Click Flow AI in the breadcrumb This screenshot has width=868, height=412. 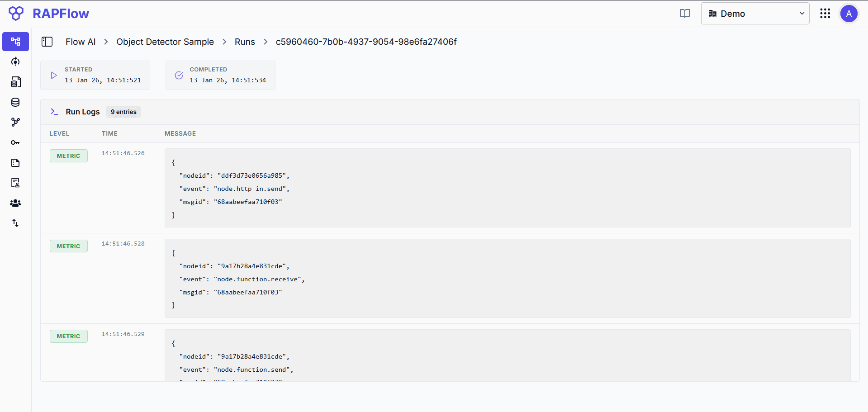coord(80,42)
